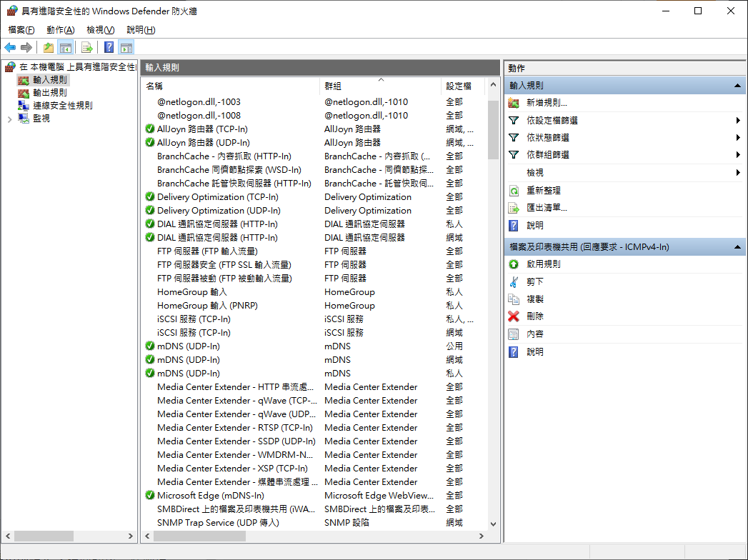Expand the 監視 tree node
The height and width of the screenshot is (560, 748).
tap(9, 119)
